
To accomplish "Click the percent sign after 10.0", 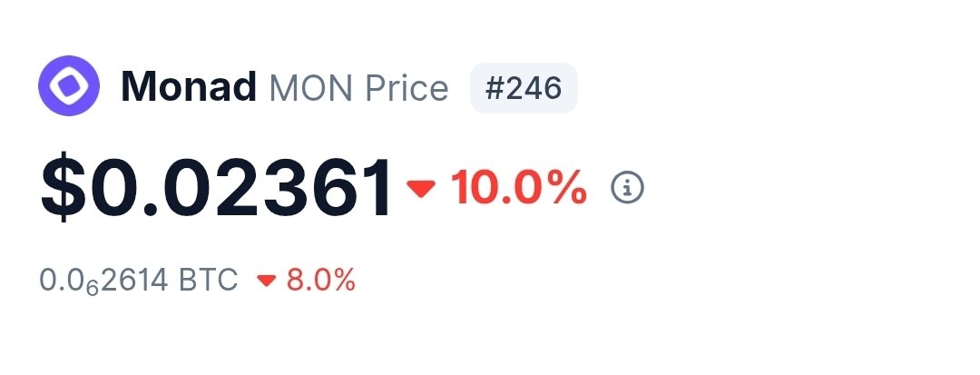I will pyautogui.click(x=564, y=188).
